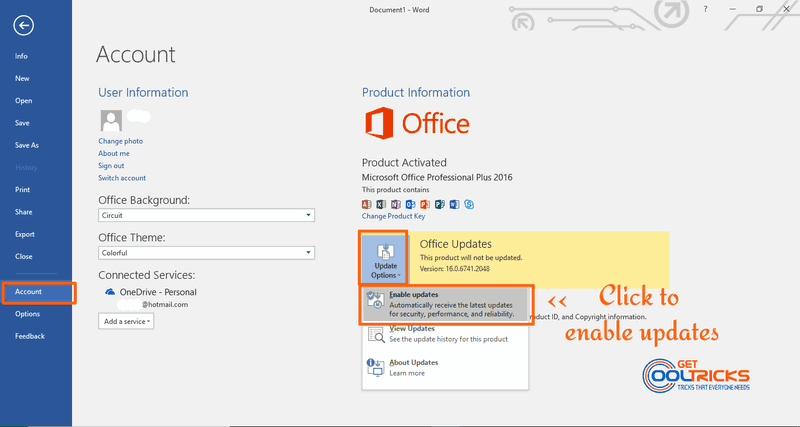Click the View Updates magnifier icon

pos(376,335)
